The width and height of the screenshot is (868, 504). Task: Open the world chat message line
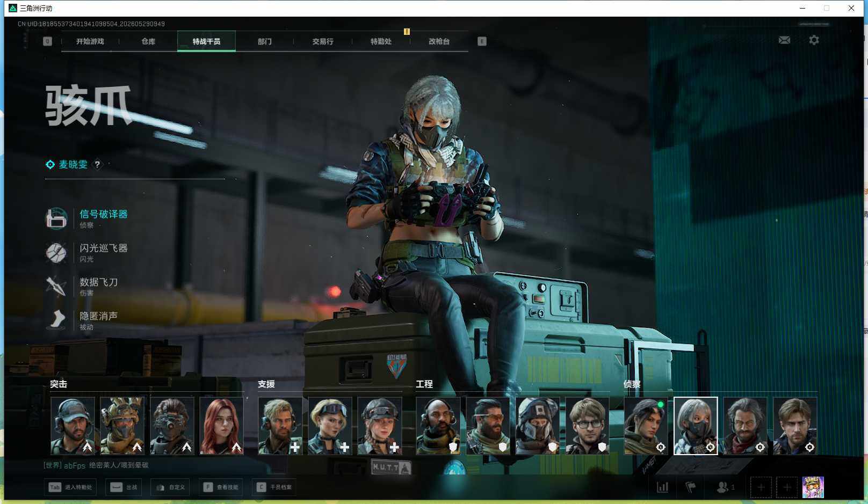coord(96,465)
